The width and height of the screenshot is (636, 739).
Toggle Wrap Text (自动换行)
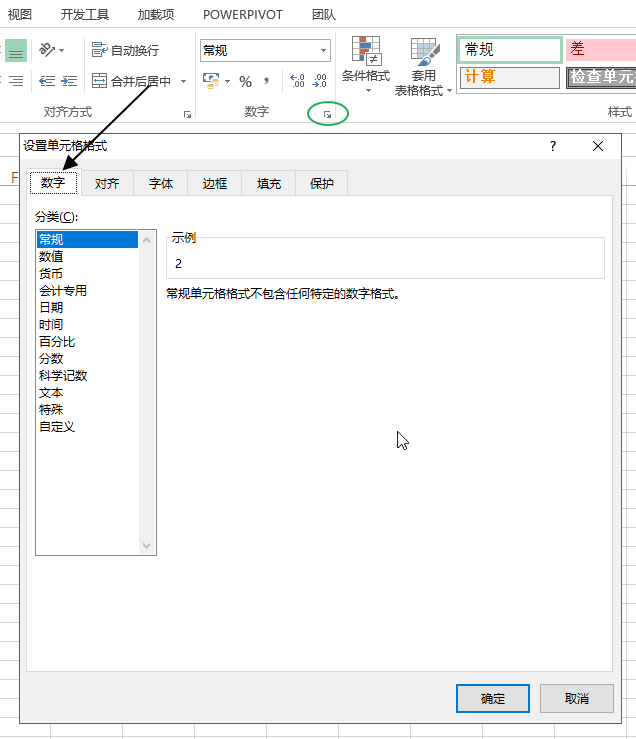click(125, 50)
